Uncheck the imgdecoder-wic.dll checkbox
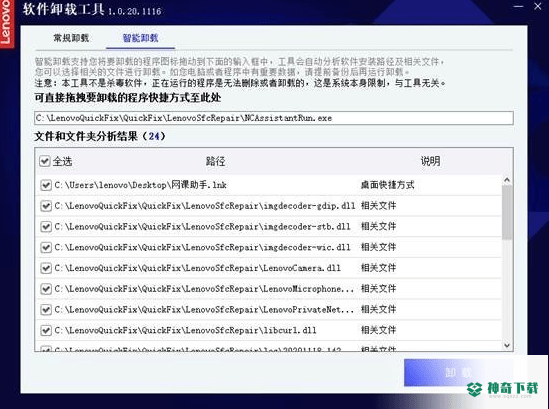Screen dimensions: 549x409 (46, 247)
